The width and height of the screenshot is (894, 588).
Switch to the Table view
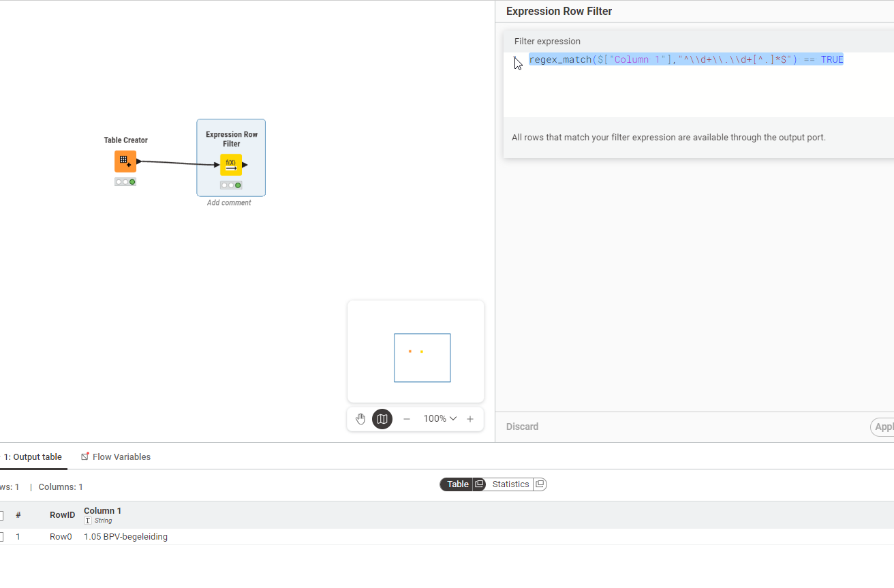click(457, 484)
